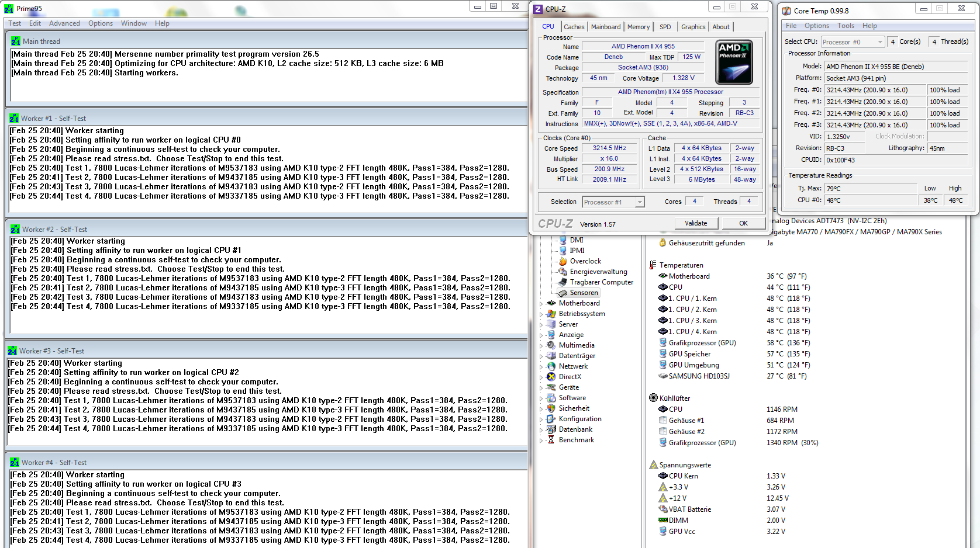The width and height of the screenshot is (980, 548).
Task: Click the Core Voltage value 1.328 V
Action: coord(684,78)
